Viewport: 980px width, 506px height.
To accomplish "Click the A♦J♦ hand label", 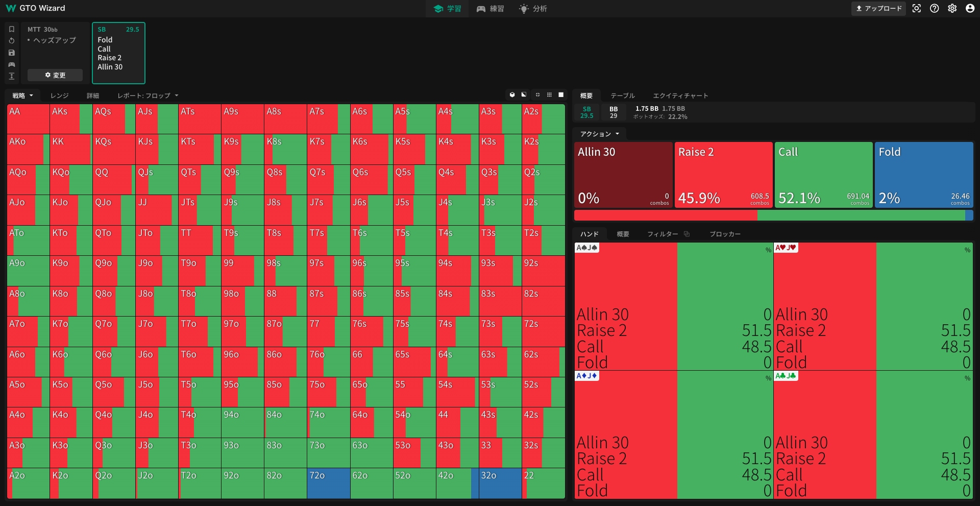I will [x=586, y=376].
